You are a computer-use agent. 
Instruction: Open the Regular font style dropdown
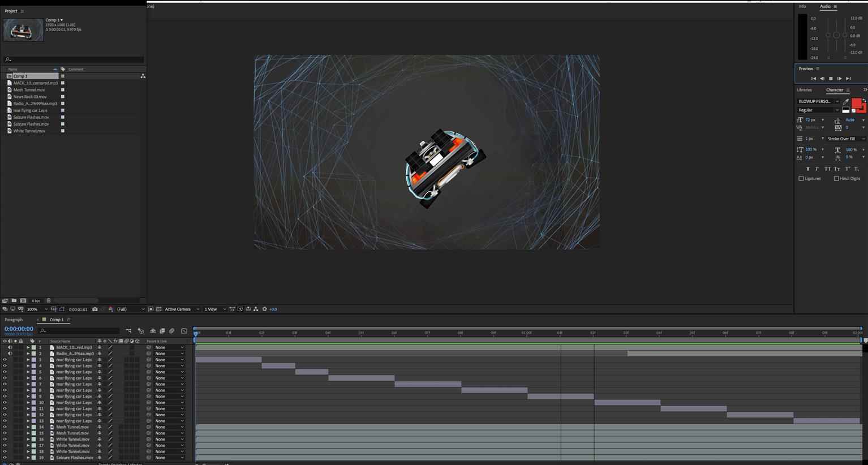[x=818, y=110]
